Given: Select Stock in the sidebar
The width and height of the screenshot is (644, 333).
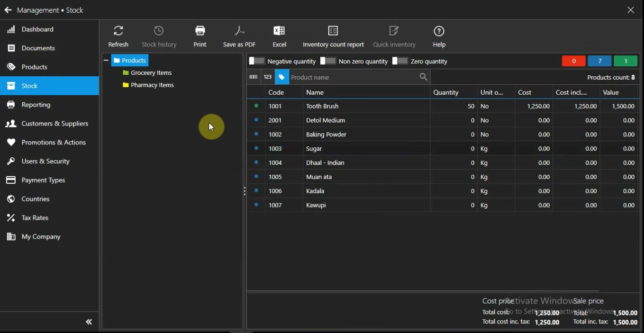Looking at the screenshot, I should (x=50, y=86).
